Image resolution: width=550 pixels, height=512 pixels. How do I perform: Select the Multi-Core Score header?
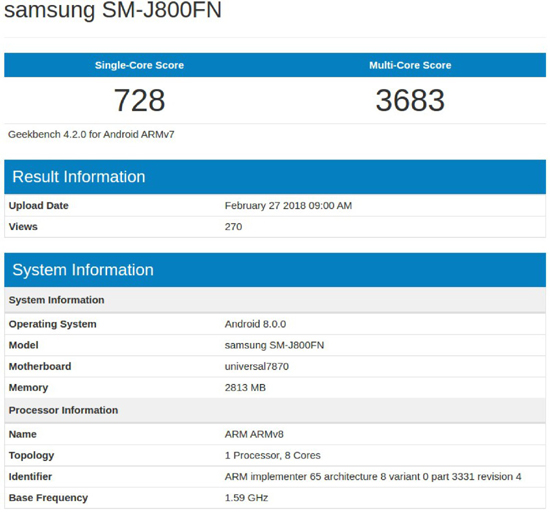tap(410, 65)
